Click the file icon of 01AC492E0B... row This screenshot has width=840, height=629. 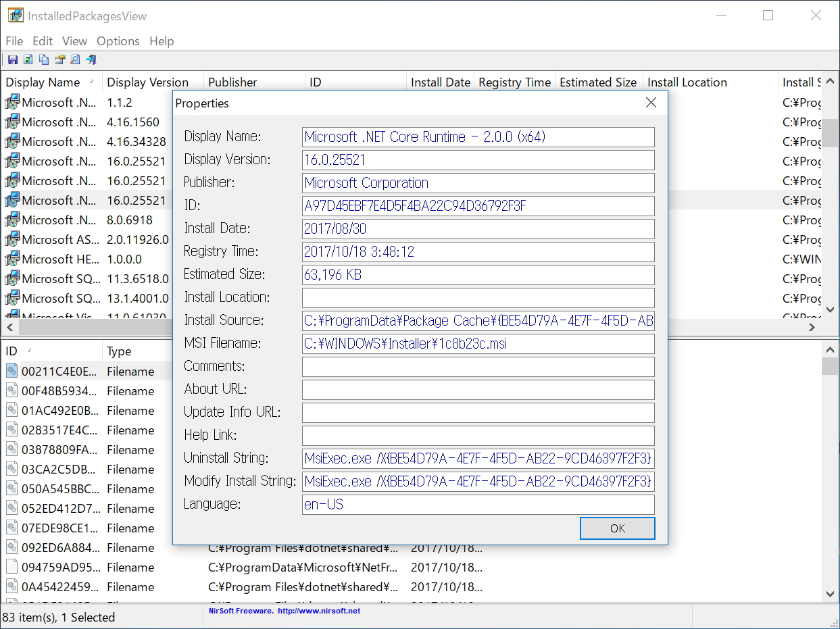12,409
